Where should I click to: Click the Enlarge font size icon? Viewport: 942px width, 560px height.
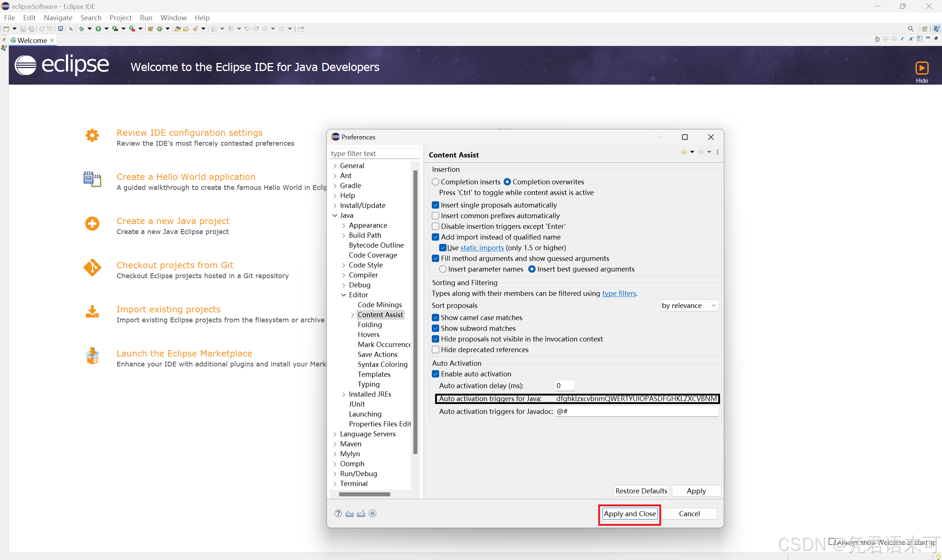[x=911, y=39]
